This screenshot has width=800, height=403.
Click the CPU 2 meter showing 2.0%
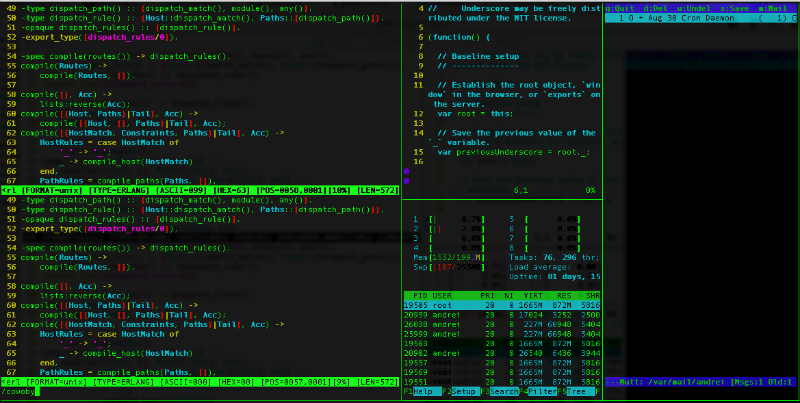click(449, 229)
